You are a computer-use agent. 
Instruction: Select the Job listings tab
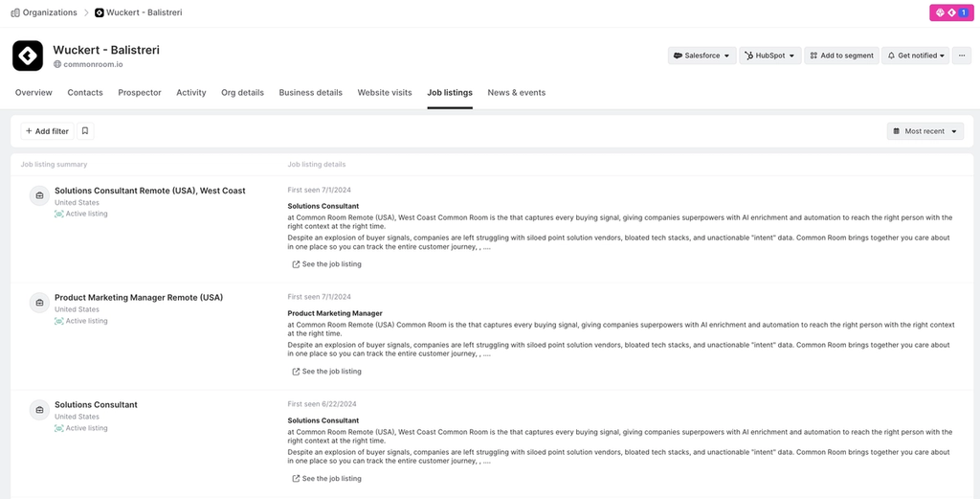[x=450, y=93]
